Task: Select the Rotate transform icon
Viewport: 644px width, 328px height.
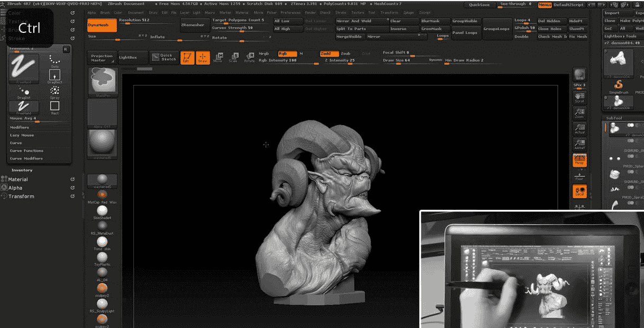Action: (x=249, y=57)
